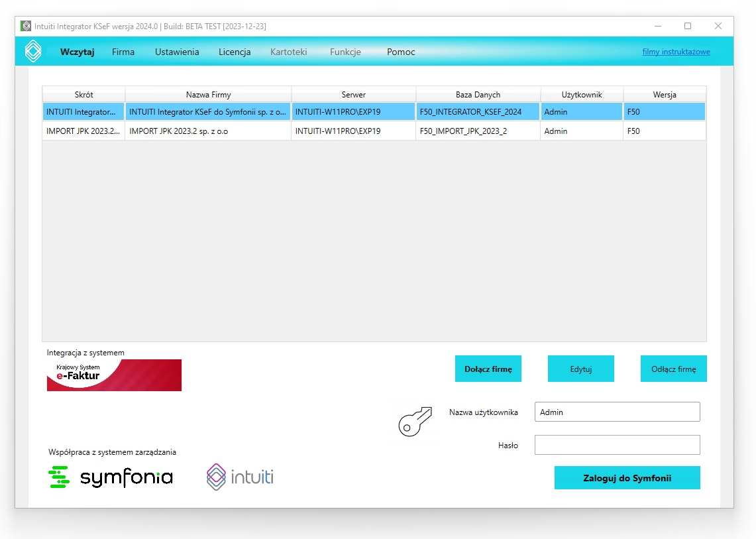Screen dimensions: 756x539
Task: Sort by the Nazwa Firmy column header
Action: pyautogui.click(x=208, y=95)
